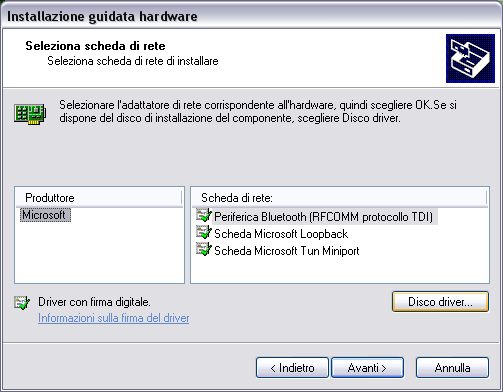Select Microsoft in the Produttore list

click(44, 215)
